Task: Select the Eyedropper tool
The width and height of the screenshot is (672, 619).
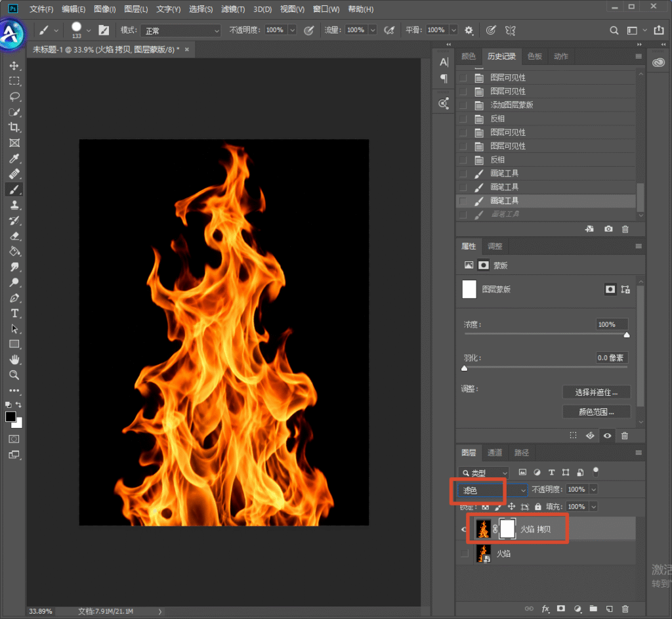Action: [x=14, y=159]
